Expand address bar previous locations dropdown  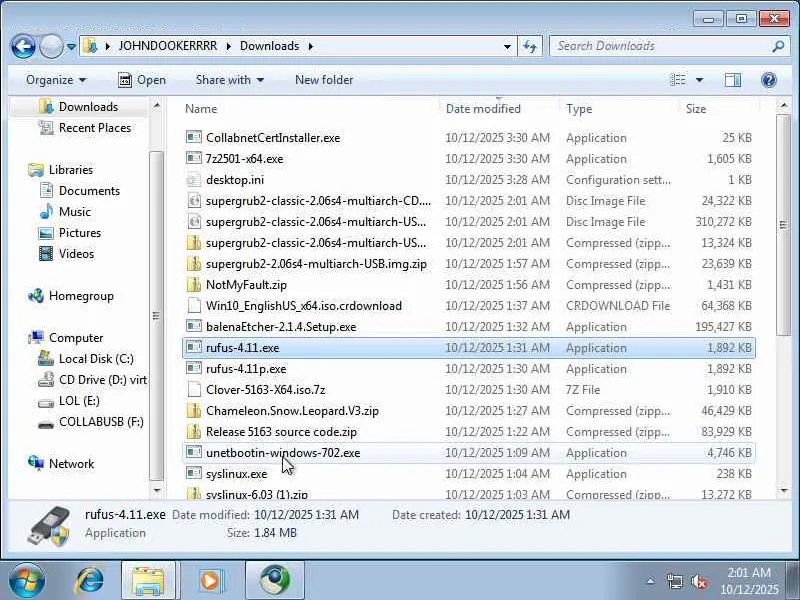pyautogui.click(x=507, y=46)
